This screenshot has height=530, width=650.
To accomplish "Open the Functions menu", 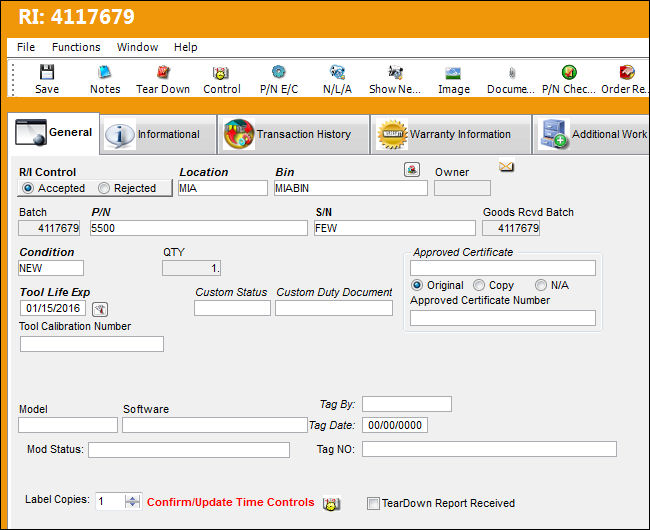I will (x=76, y=47).
